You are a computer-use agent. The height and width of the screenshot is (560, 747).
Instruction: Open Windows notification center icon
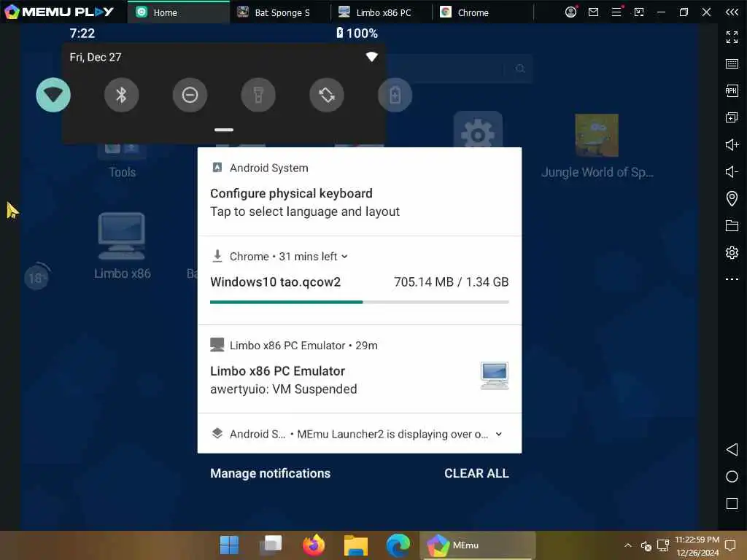tap(730, 545)
